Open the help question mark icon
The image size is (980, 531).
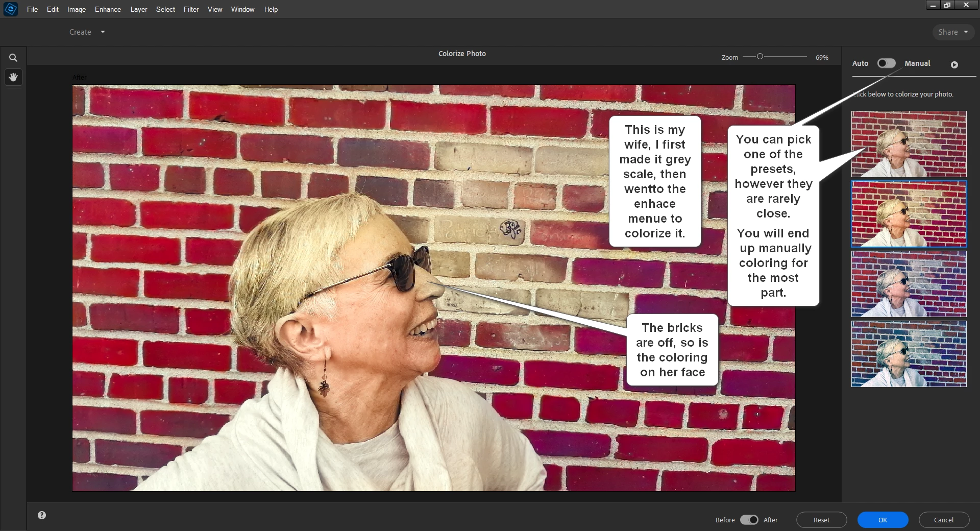(42, 515)
